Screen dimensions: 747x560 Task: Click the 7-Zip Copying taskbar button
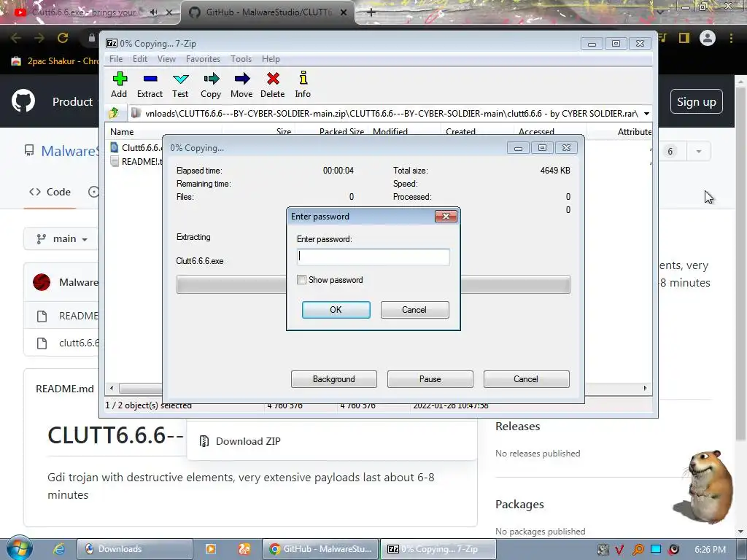click(x=438, y=549)
